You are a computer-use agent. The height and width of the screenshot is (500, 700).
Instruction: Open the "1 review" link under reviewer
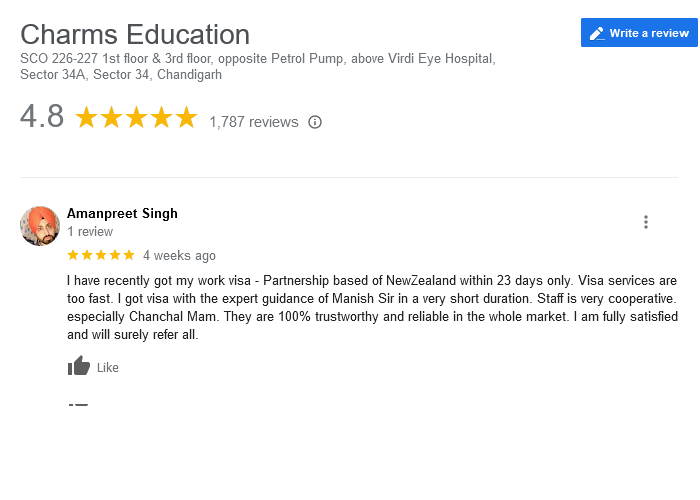click(90, 232)
